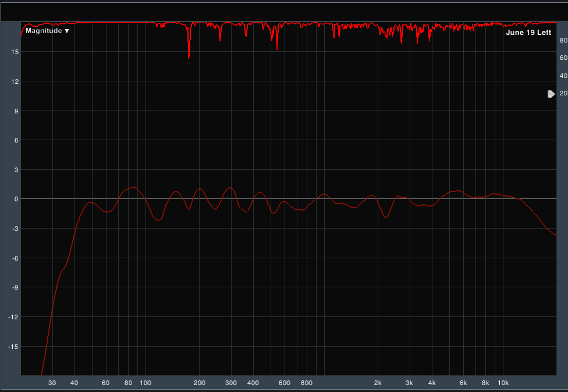
Task: Click the magnitude trace peak near 80 Hz
Action: coord(133,187)
